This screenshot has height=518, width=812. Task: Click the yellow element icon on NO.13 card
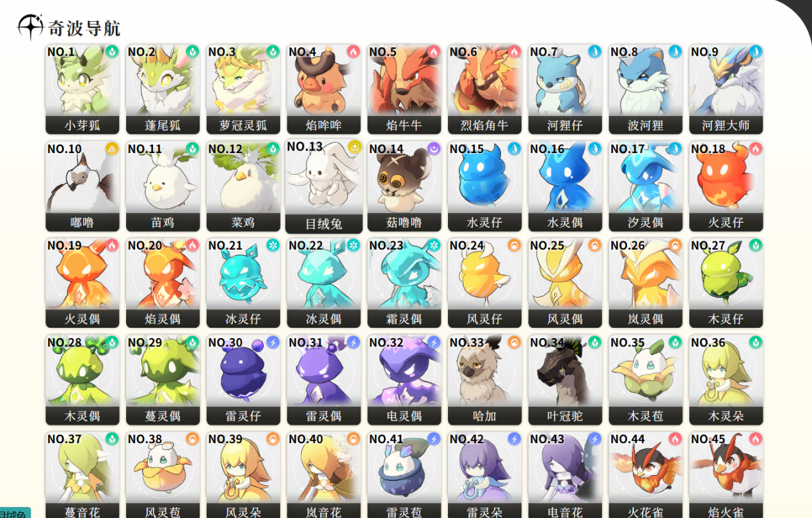point(355,147)
